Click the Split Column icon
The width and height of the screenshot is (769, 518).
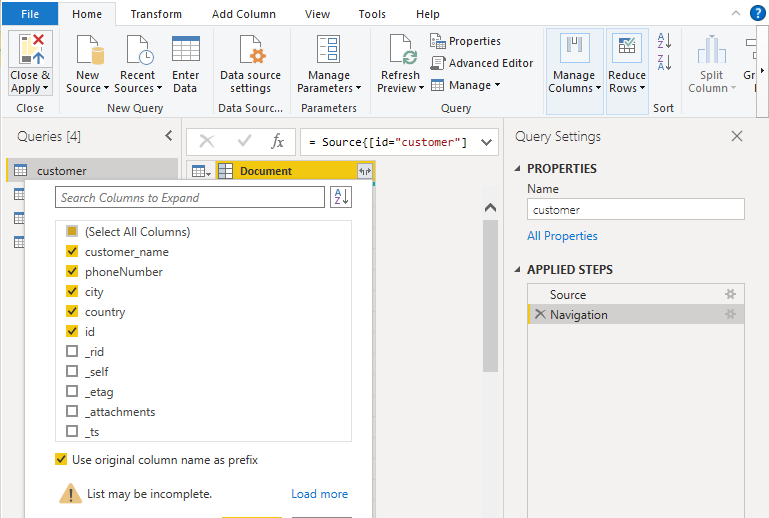click(712, 49)
